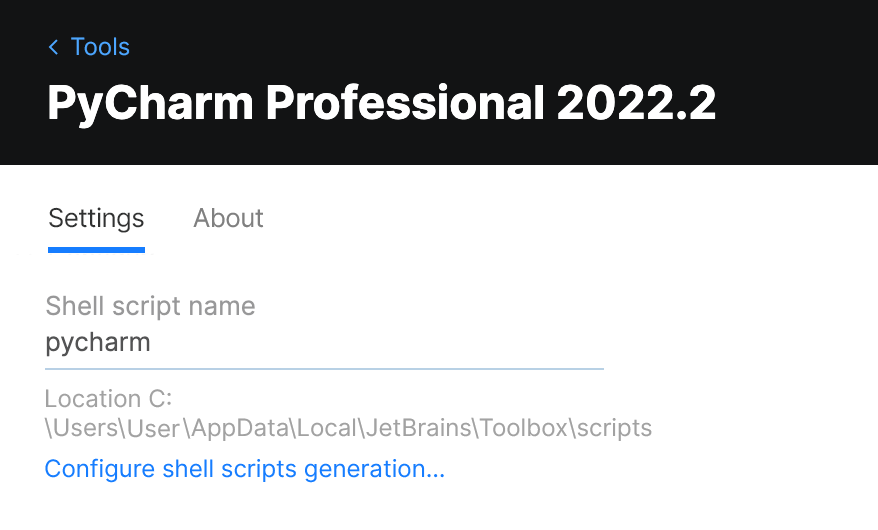Select the Settings tab
878x530 pixels.
pyautogui.click(x=96, y=218)
